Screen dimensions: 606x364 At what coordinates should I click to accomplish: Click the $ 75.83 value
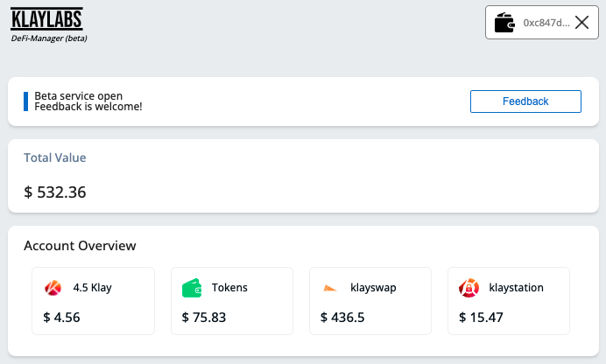click(x=204, y=318)
